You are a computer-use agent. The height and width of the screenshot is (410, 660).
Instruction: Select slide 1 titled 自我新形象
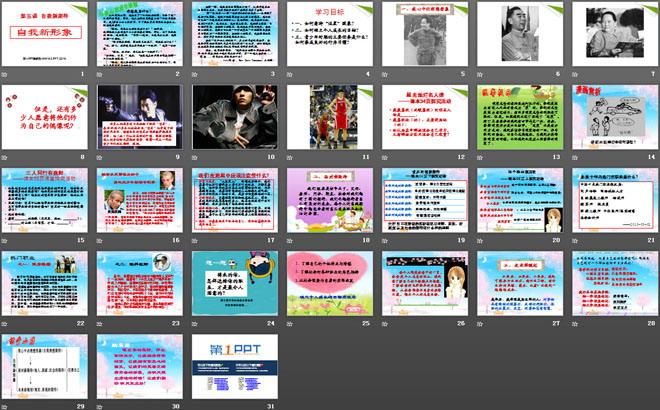point(47,36)
